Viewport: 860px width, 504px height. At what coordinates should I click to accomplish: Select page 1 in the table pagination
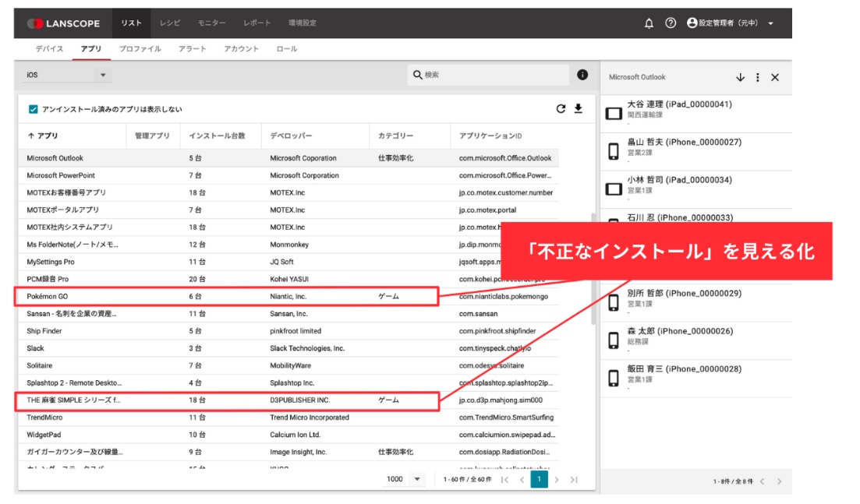[539, 479]
